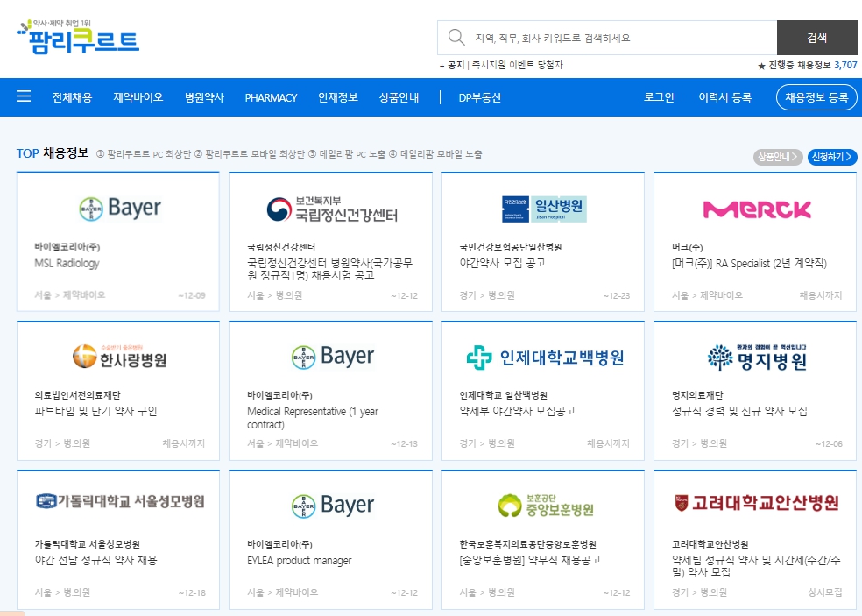Click 한국보훈복지의료공단중앙보훈병원 company name
Image resolution: width=862 pixels, height=616 pixels.
tap(527, 544)
